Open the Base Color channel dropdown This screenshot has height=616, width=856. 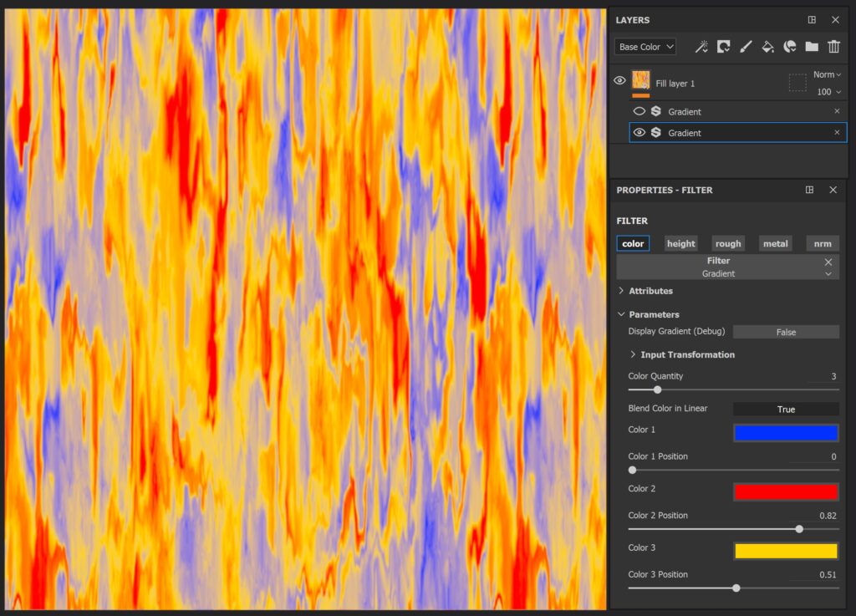[645, 47]
